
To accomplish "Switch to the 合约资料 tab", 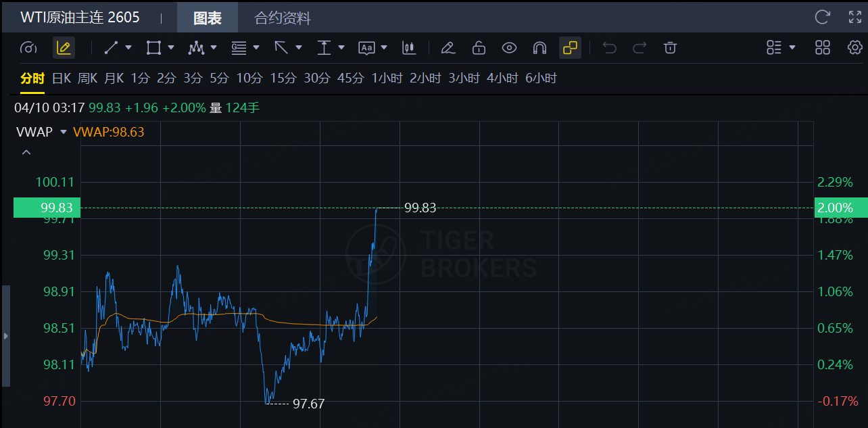I will coord(283,18).
